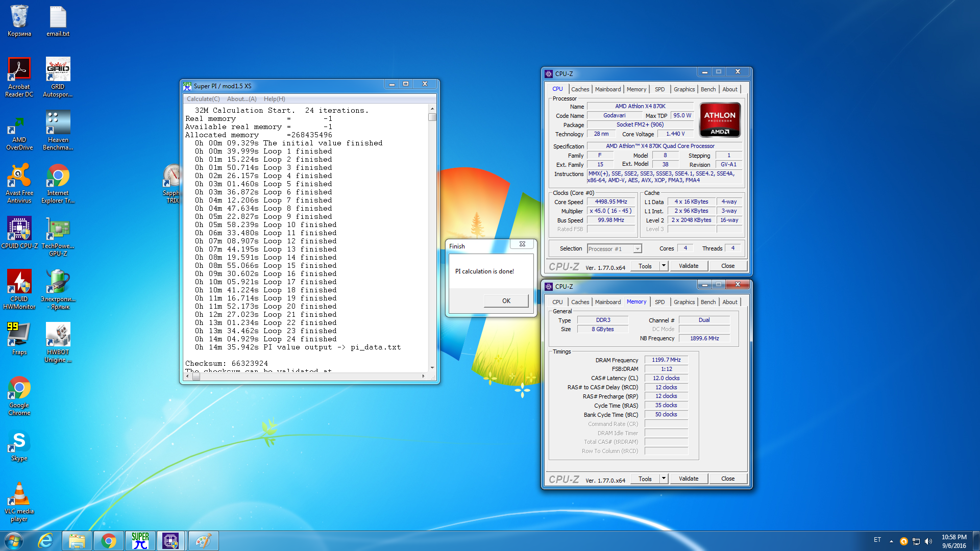The height and width of the screenshot is (551, 980).
Task: Expand Tools dropdown arrow in upper CPU-Z
Action: tap(664, 266)
